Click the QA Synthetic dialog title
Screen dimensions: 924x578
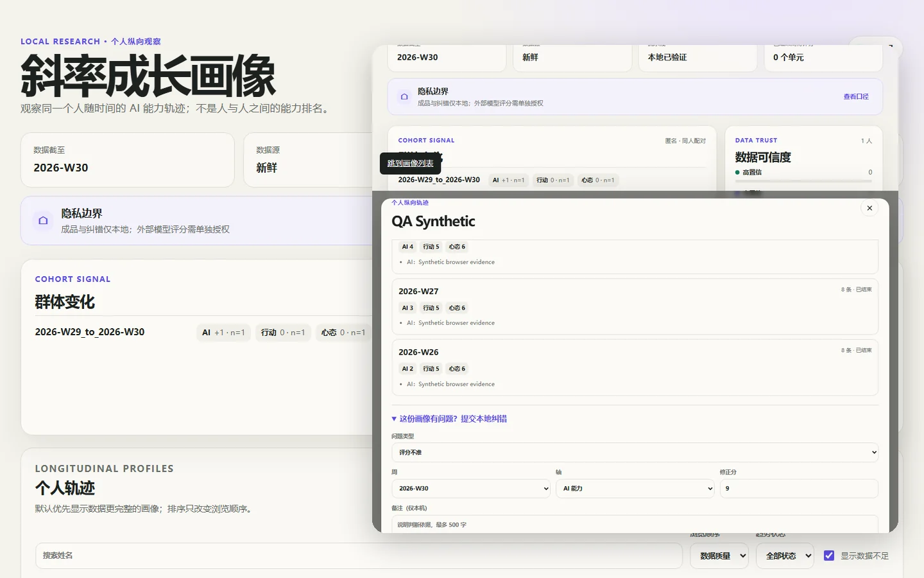click(x=433, y=222)
